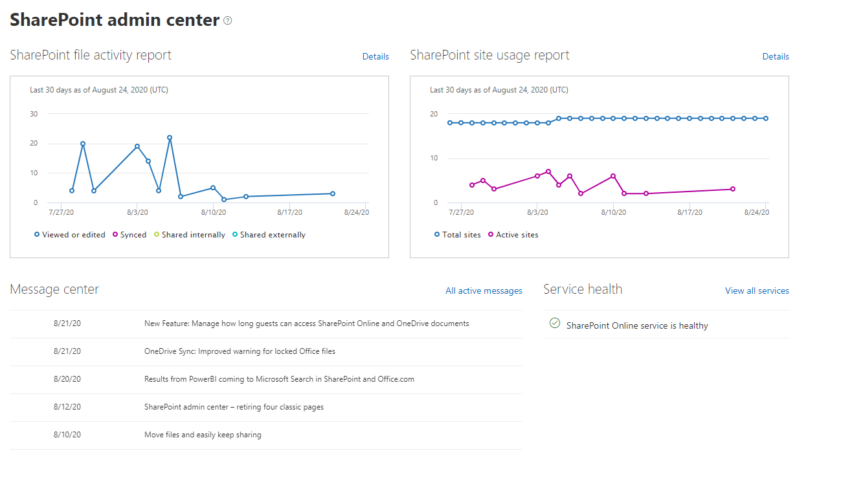Click the highest peak point in file activity chart
This screenshot has height=504, width=863.
(170, 137)
